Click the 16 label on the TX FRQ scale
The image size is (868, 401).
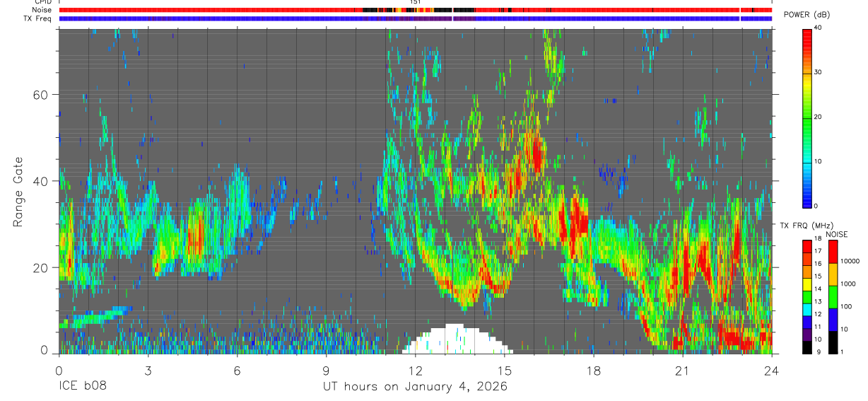[818, 264]
